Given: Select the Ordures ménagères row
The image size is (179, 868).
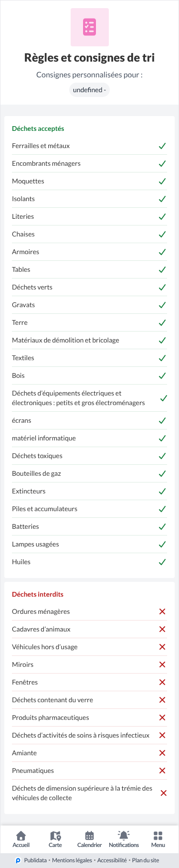Looking at the screenshot, I should 89,611.
